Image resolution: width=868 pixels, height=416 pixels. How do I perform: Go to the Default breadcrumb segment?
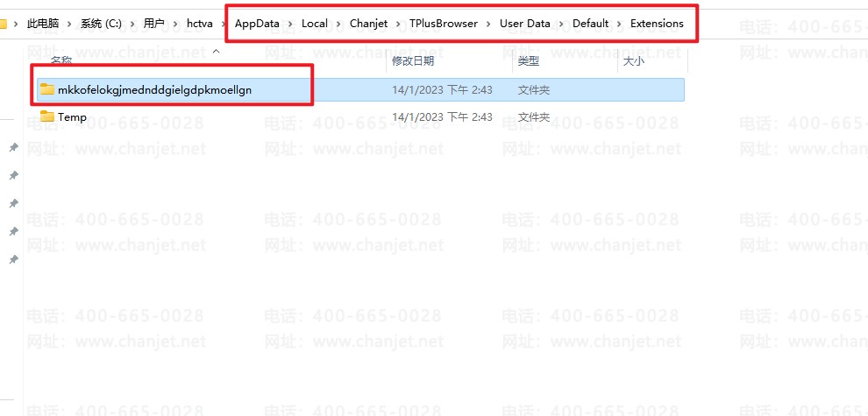pyautogui.click(x=590, y=24)
